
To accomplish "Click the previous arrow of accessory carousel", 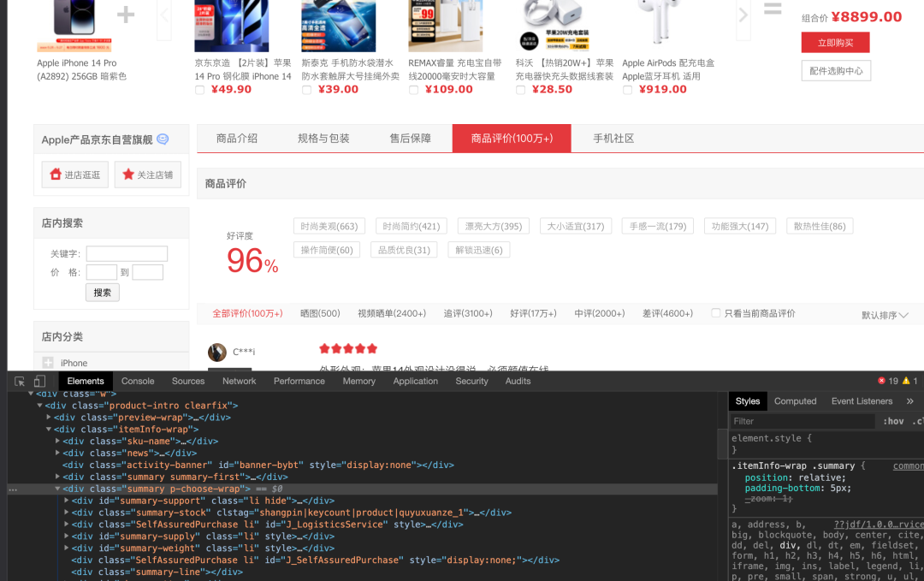I will (164, 15).
